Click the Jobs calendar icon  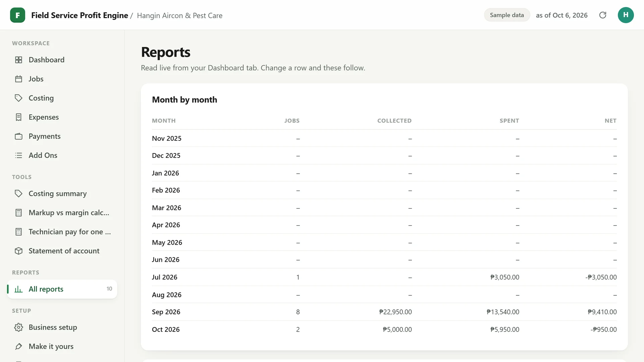tap(19, 79)
